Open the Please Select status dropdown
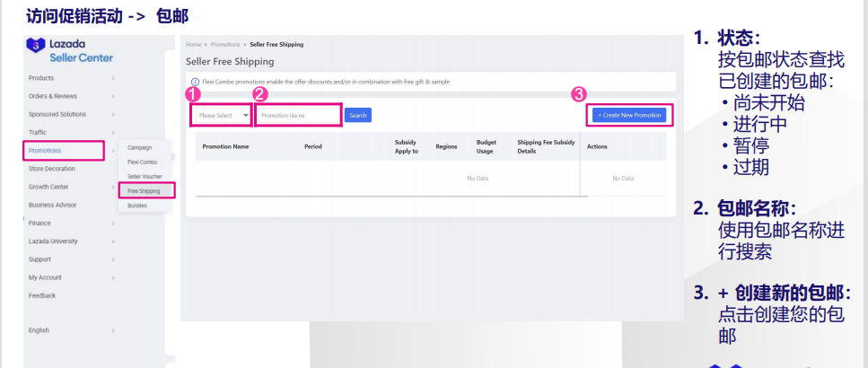 coord(224,115)
